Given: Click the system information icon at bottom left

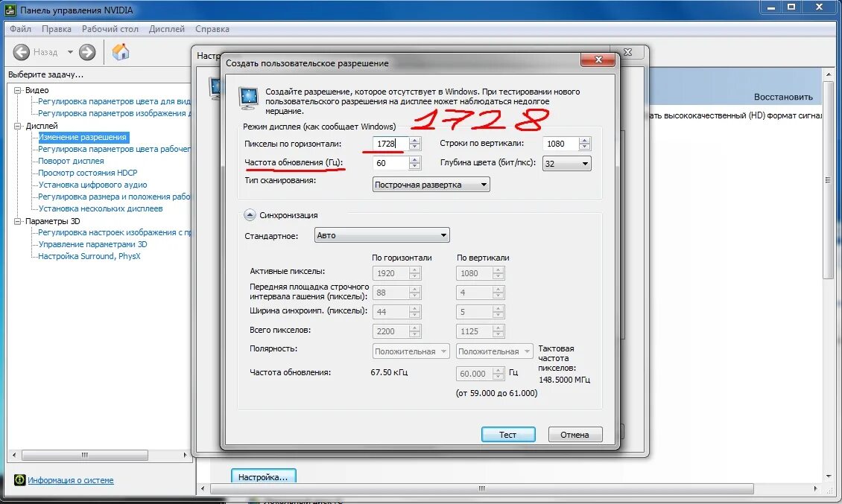Looking at the screenshot, I should pyautogui.click(x=19, y=480).
